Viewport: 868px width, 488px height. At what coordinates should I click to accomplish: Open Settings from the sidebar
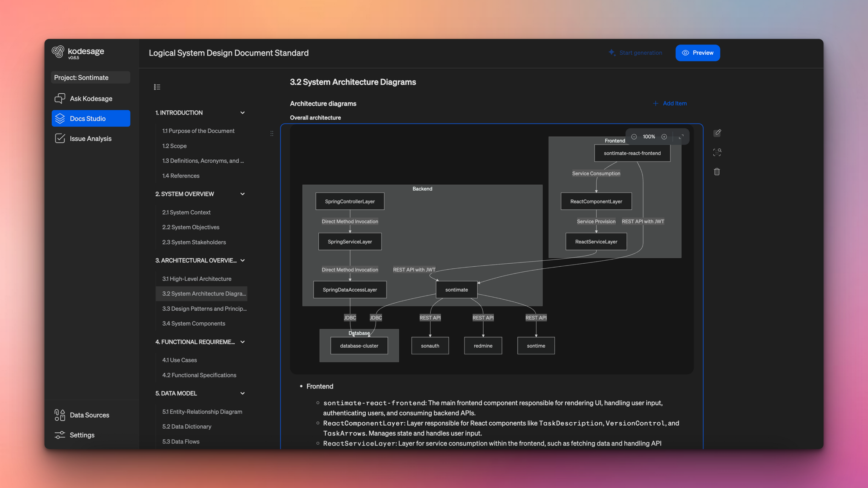coord(81,435)
